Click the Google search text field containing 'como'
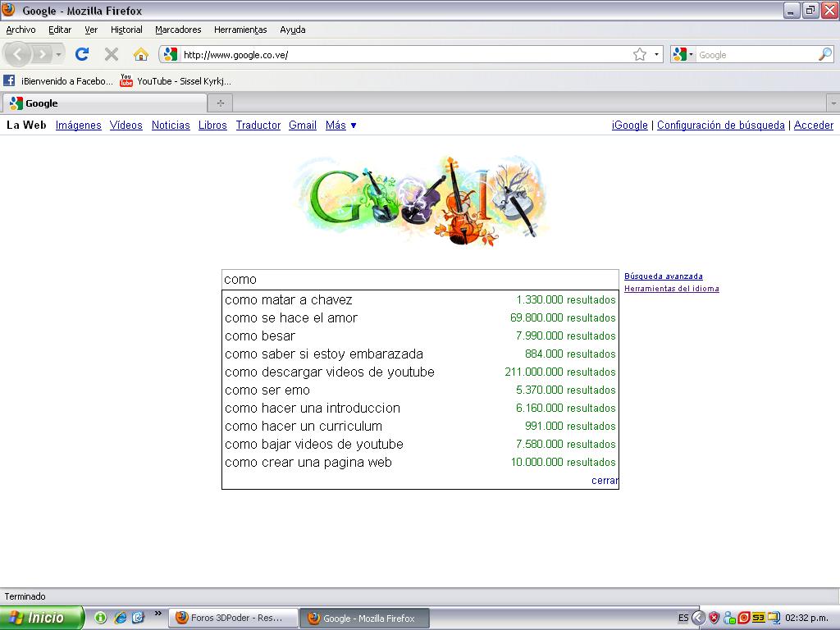 (420, 279)
